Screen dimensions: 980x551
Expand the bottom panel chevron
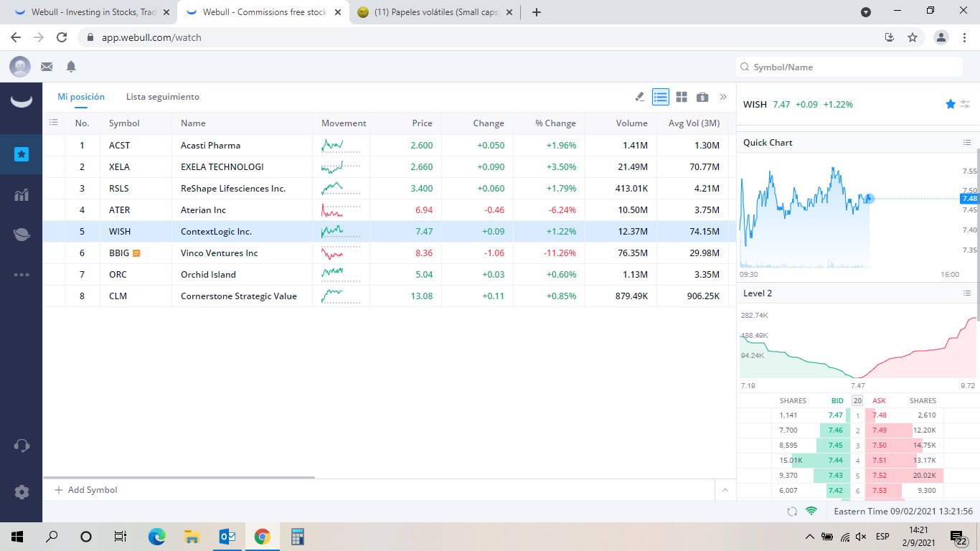[725, 490]
